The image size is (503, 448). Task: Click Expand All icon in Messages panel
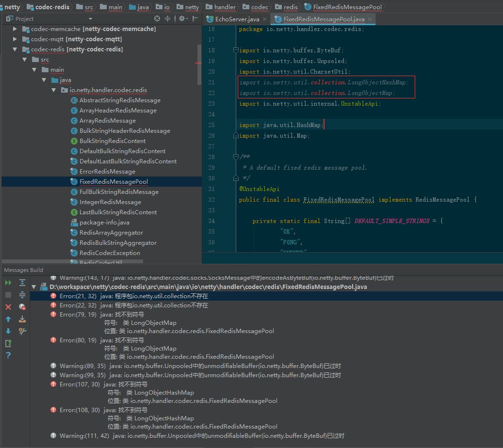tap(22, 283)
